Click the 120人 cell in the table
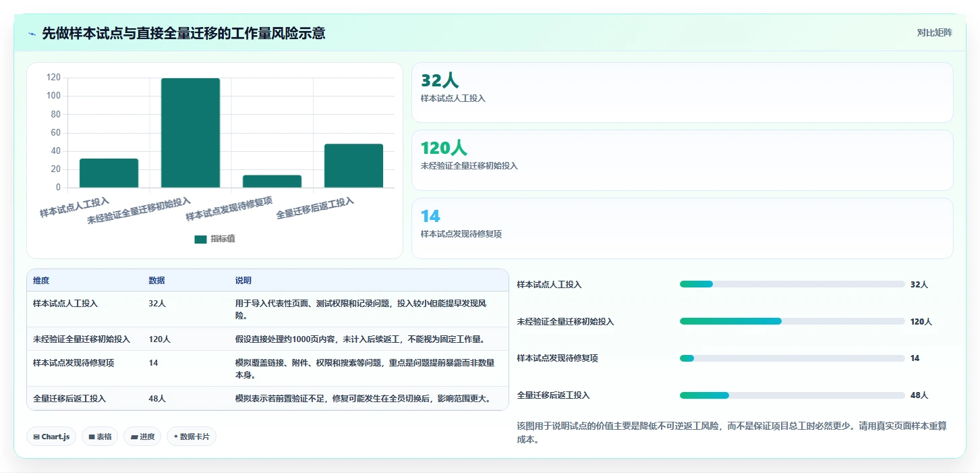Image resolution: width=980 pixels, height=473 pixels. [x=159, y=339]
